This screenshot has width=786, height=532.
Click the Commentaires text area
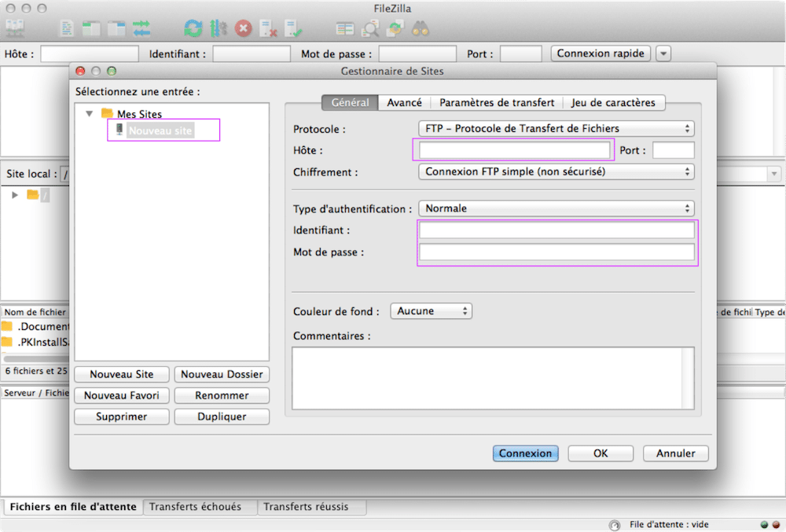(487, 378)
